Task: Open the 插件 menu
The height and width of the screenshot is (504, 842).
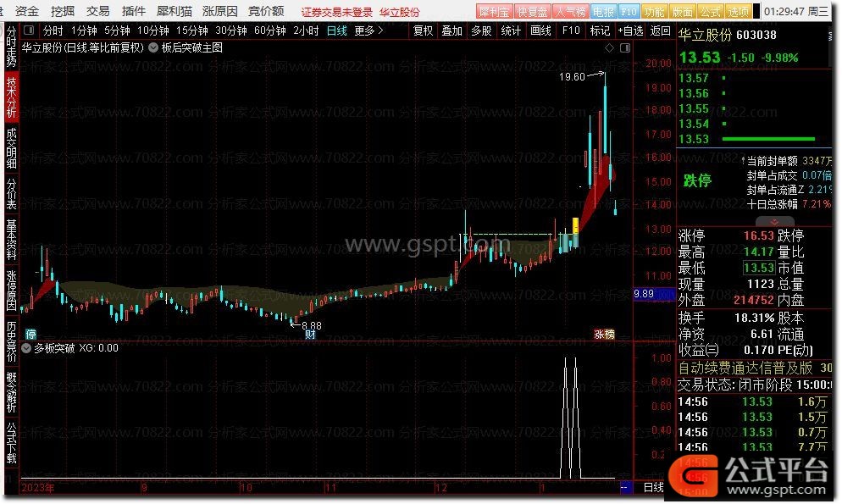Action: (134, 11)
